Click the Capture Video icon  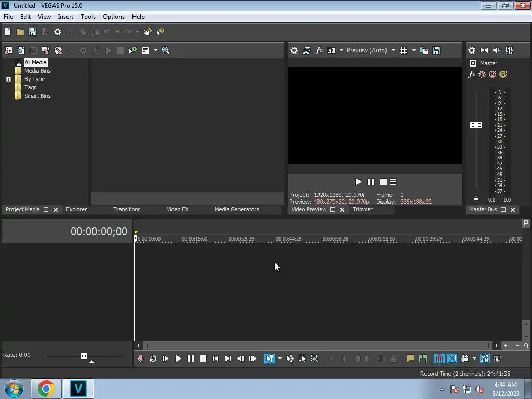46,50
